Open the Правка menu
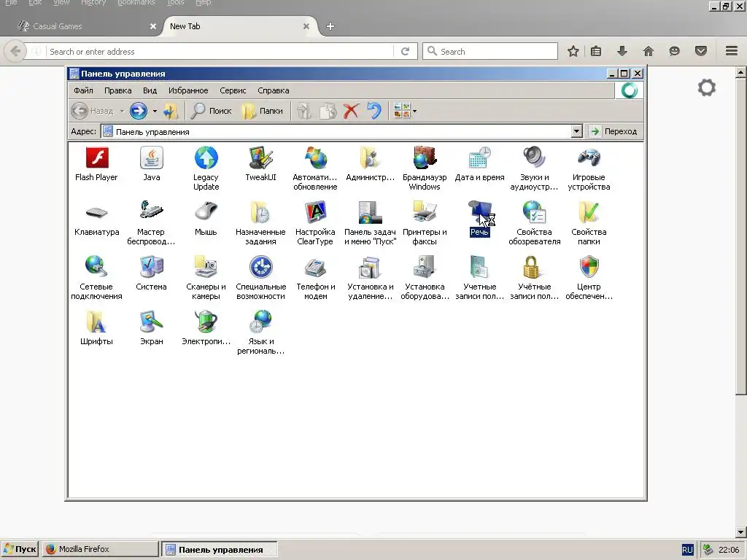 tap(117, 90)
